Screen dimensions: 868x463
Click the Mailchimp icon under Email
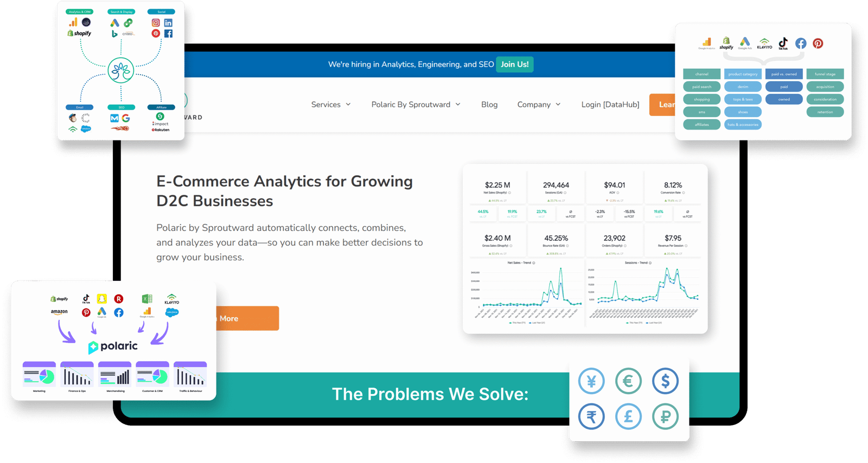(x=73, y=118)
